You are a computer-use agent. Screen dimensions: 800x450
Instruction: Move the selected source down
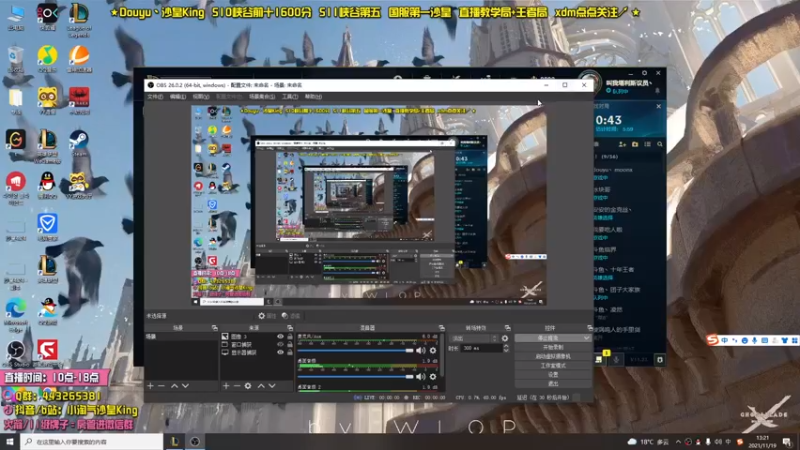click(272, 386)
